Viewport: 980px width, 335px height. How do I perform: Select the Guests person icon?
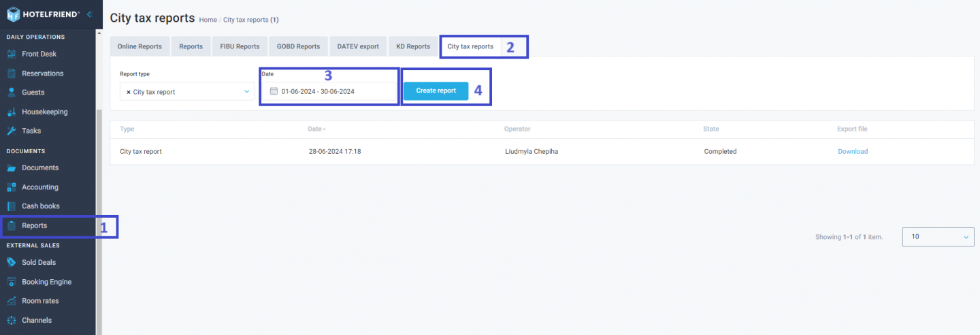(x=11, y=92)
